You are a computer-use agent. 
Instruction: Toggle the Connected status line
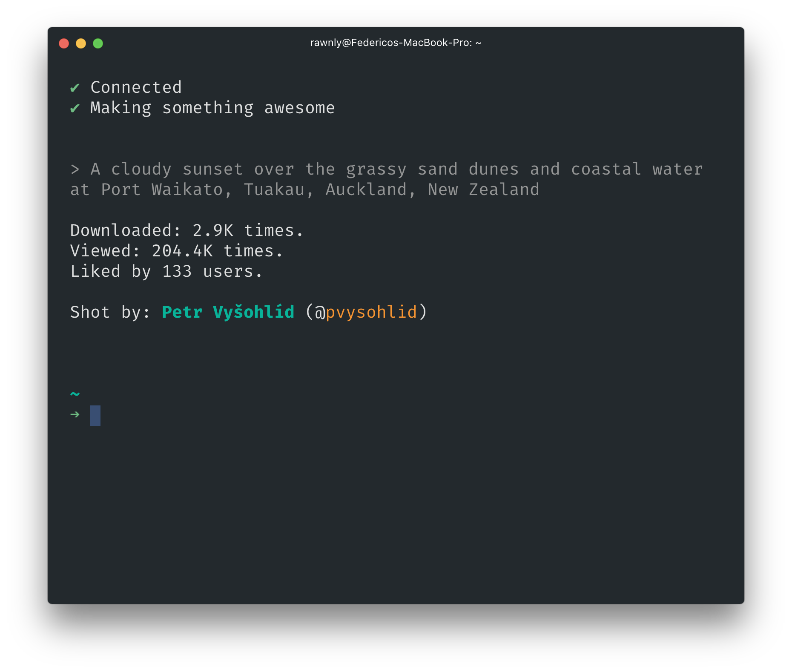136,88
